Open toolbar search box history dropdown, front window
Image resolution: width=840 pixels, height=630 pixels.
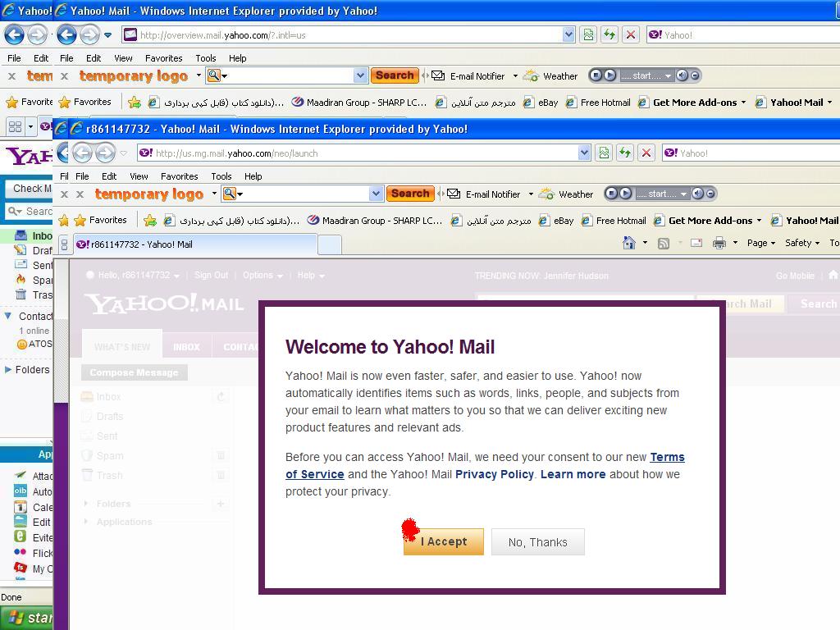tap(376, 194)
